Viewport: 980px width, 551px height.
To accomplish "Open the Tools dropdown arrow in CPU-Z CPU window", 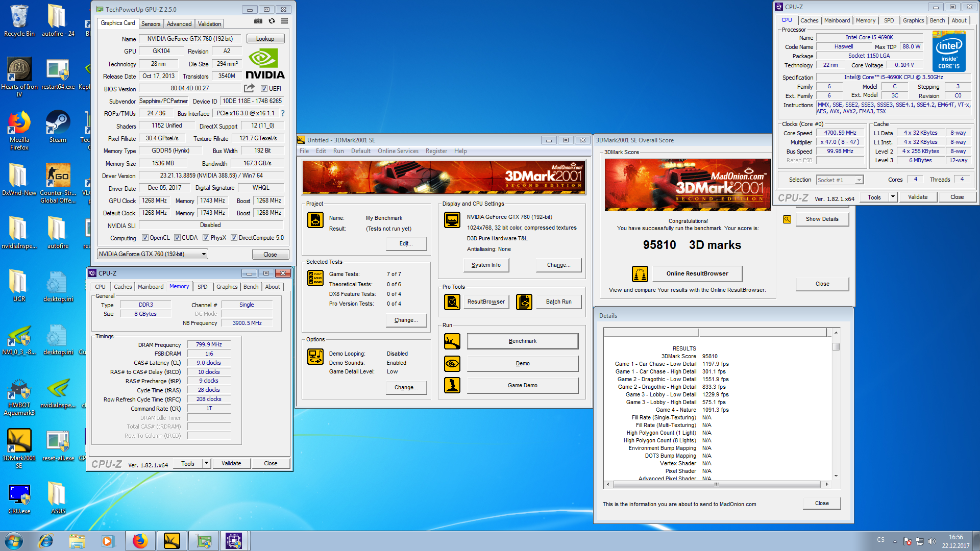I will pos(893,197).
